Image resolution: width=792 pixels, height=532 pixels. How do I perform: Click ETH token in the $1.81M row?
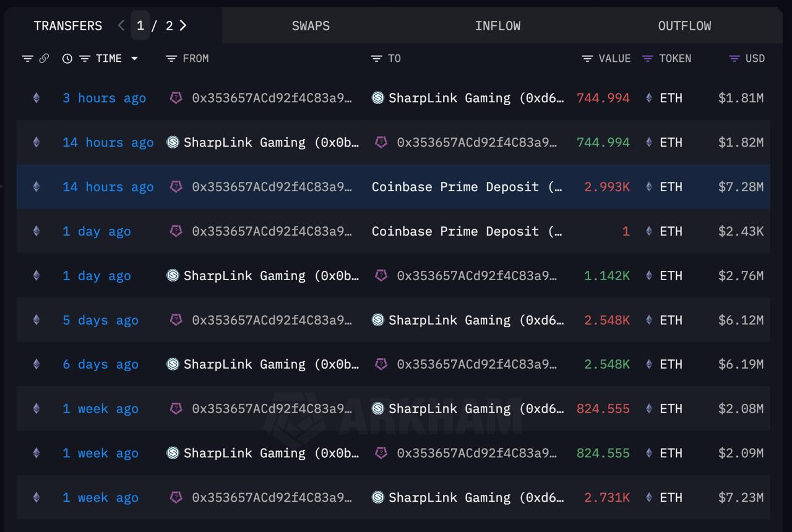click(x=671, y=98)
